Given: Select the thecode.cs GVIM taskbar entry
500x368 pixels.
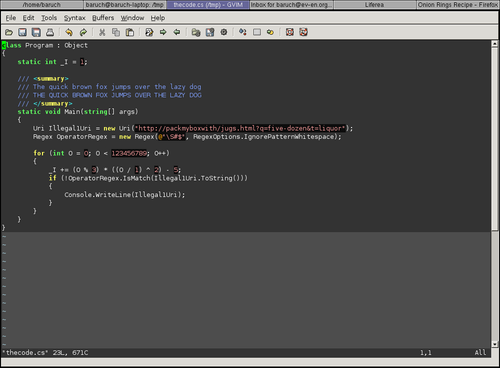Looking at the screenshot, I should tap(208, 5).
